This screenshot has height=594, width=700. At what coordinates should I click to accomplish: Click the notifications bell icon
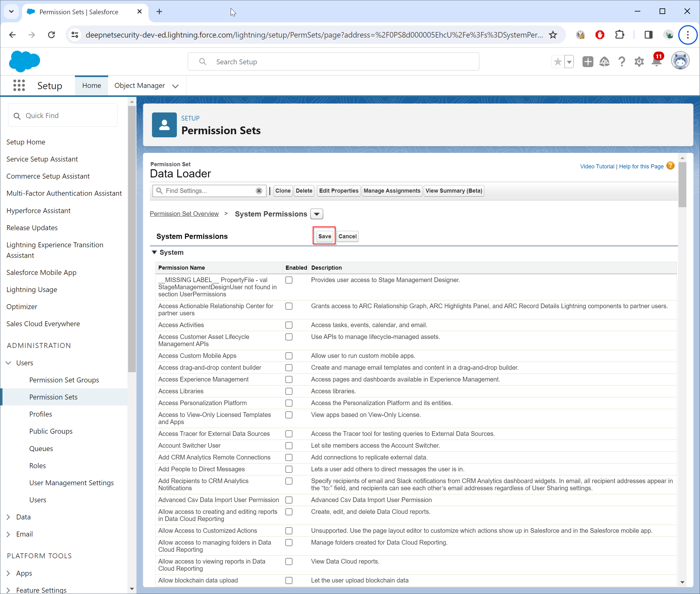[x=656, y=62]
